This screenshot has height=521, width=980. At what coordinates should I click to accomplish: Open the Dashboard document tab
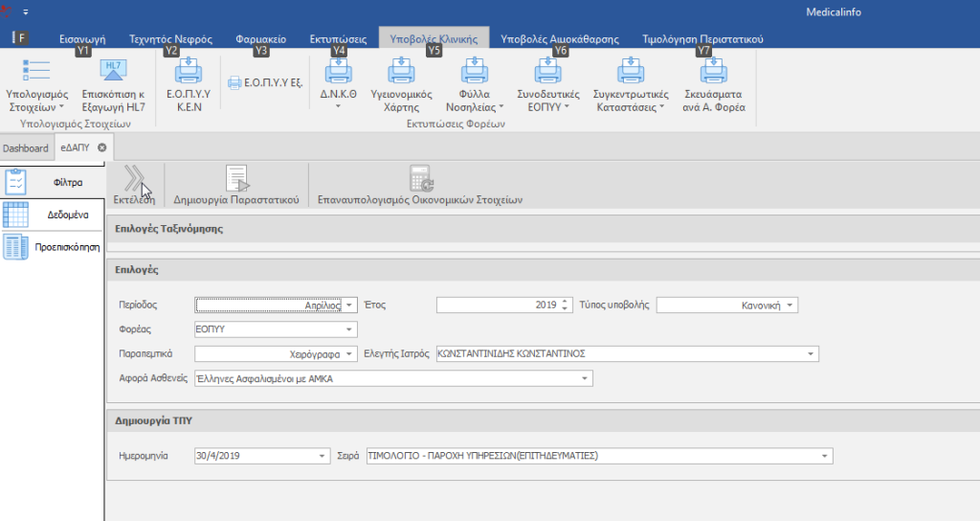[25, 148]
